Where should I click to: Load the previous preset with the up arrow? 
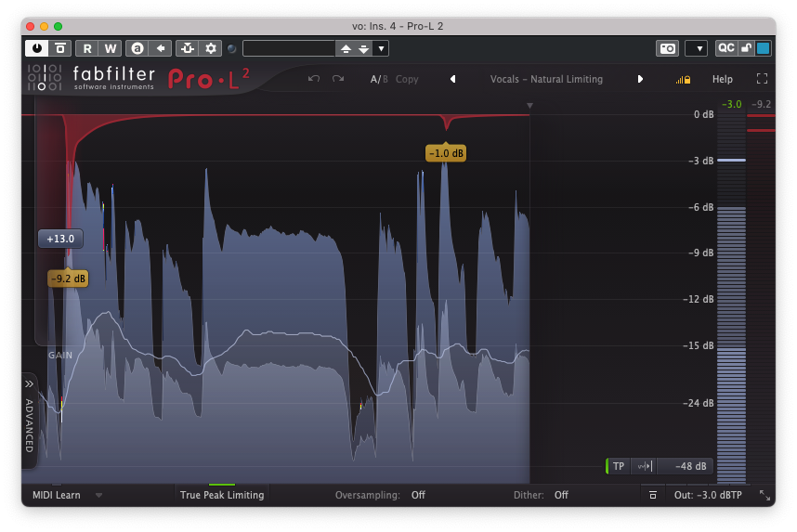coord(346,49)
